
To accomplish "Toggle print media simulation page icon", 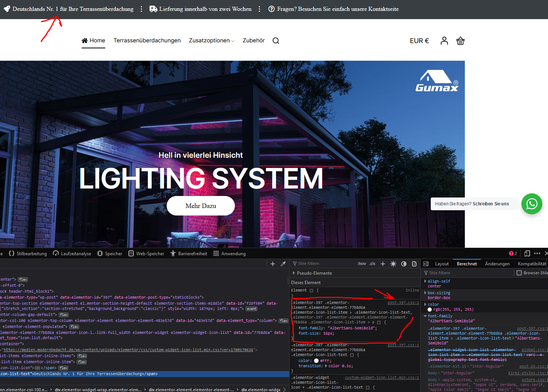I will coord(414,264).
